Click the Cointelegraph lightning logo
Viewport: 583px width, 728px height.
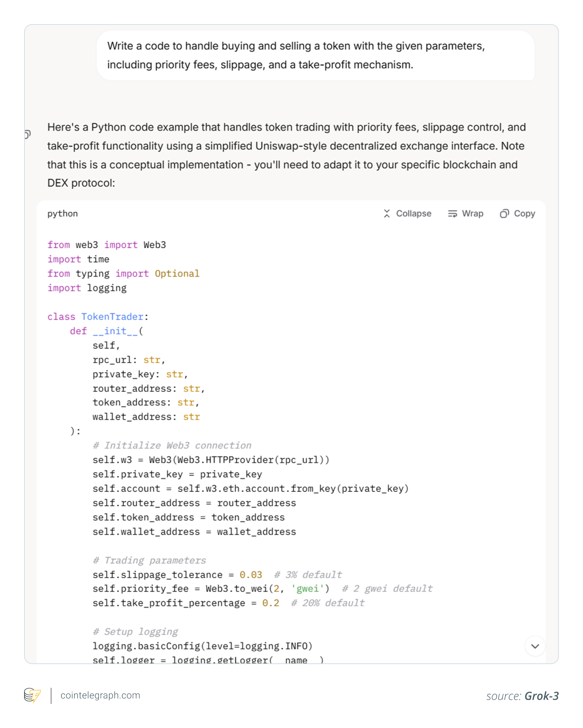pyautogui.click(x=32, y=695)
